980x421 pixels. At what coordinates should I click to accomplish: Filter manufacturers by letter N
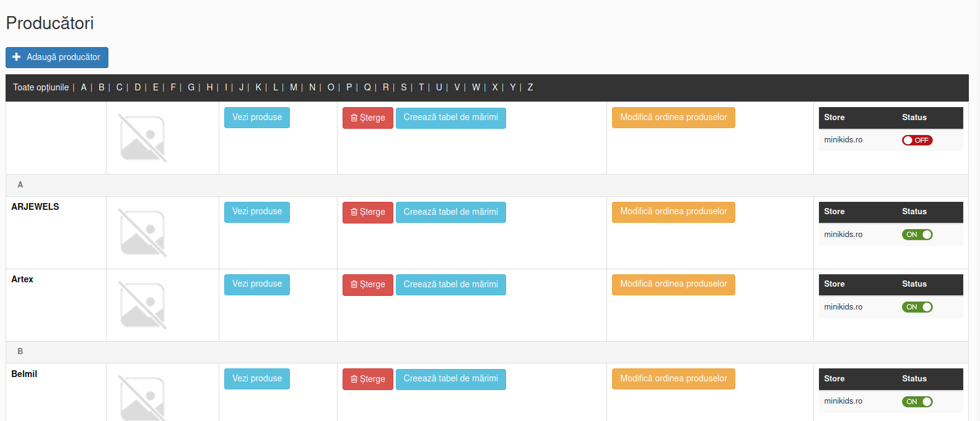pyautogui.click(x=312, y=87)
